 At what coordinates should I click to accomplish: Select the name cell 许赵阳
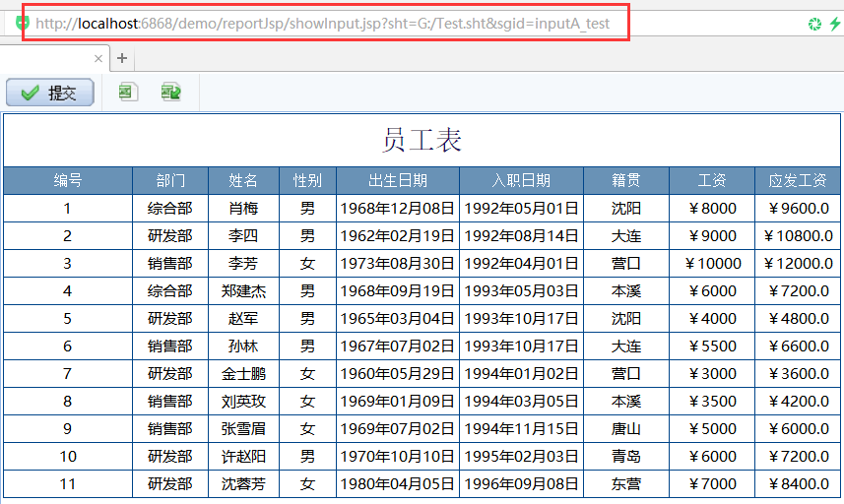coord(243,456)
